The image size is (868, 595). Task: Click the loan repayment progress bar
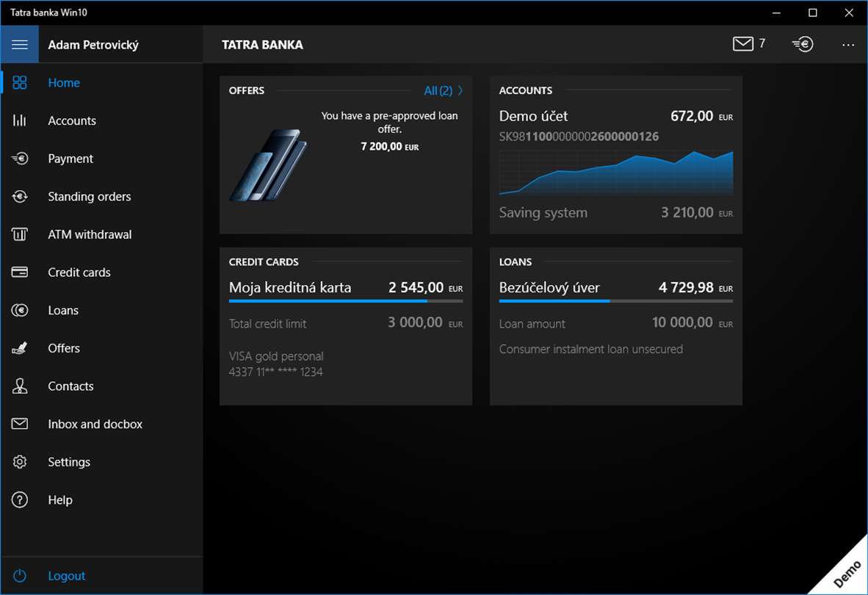click(x=616, y=301)
